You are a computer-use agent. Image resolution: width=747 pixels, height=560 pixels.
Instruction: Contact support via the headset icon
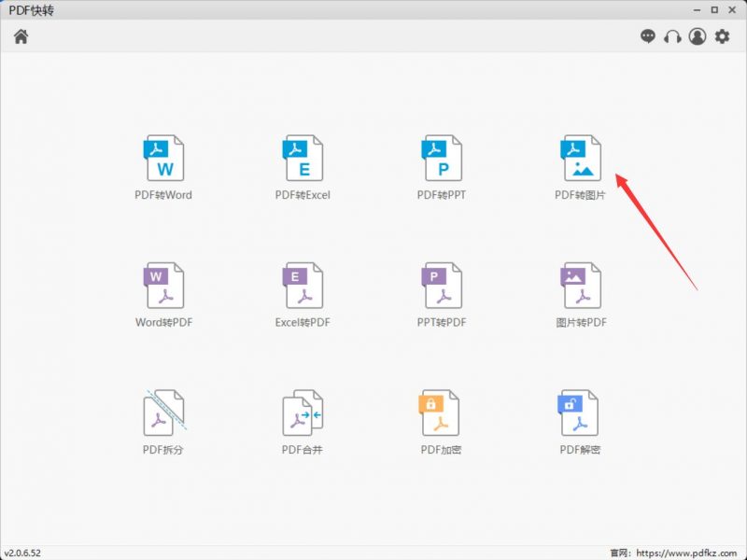pyautogui.click(x=672, y=36)
